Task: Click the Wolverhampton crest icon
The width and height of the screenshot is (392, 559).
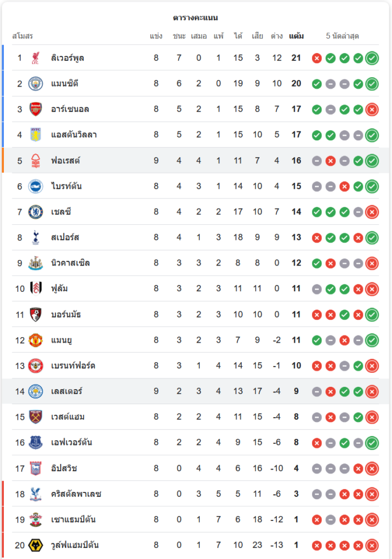Action: tap(36, 545)
